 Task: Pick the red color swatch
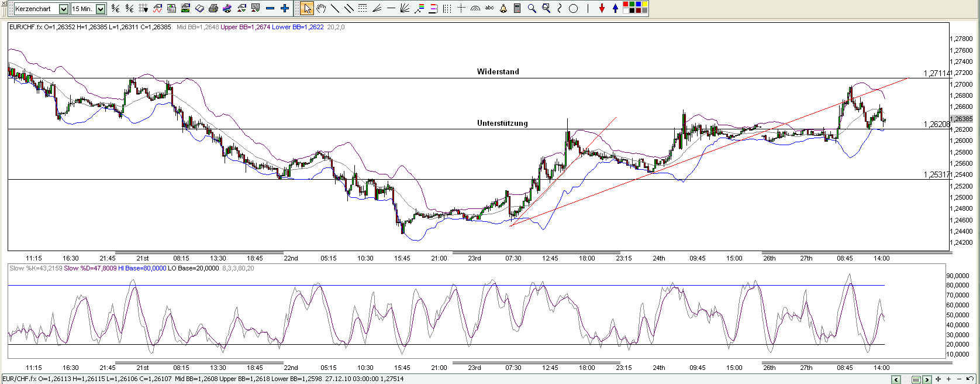626,5
